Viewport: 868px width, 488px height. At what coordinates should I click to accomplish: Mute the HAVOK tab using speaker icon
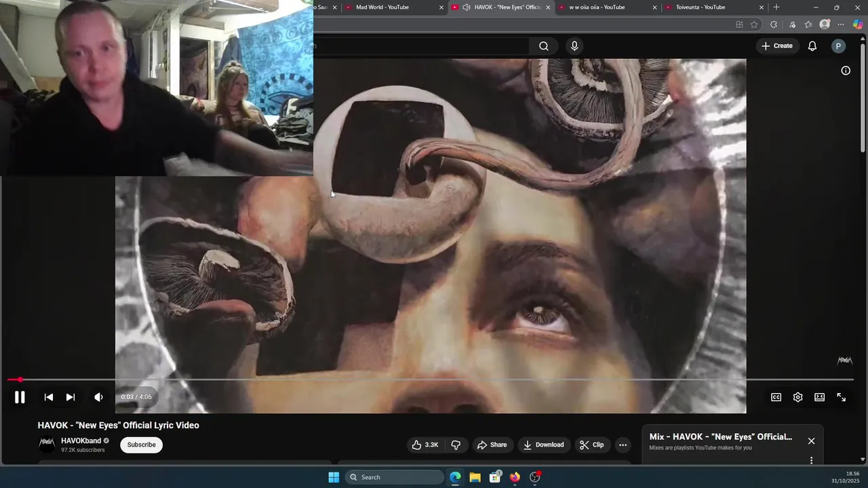467,7
